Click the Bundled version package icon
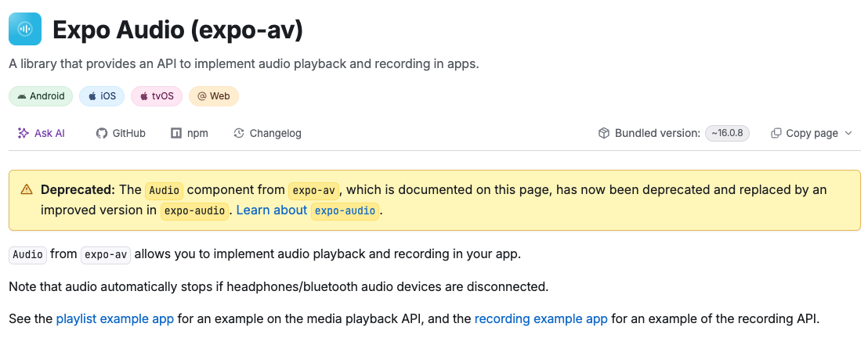868x345 pixels. click(x=604, y=133)
